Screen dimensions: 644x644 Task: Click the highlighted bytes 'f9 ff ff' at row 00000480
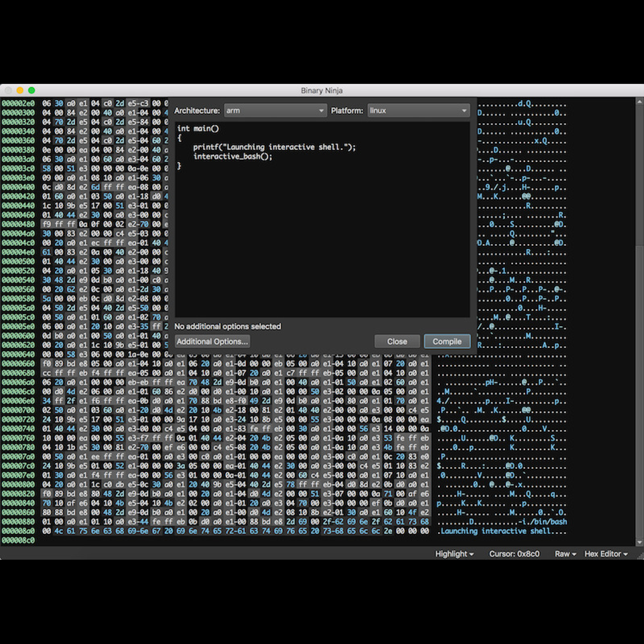click(59, 224)
